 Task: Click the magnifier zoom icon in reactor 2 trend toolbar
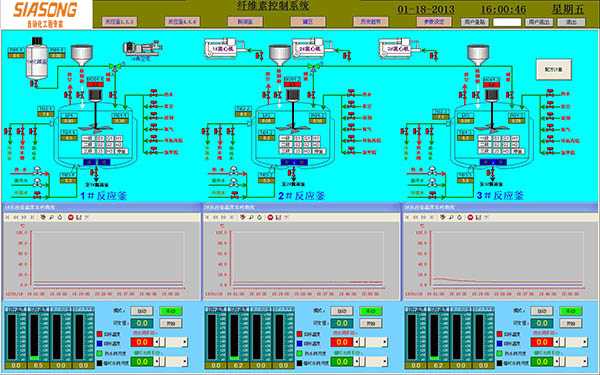pyautogui.click(x=251, y=217)
